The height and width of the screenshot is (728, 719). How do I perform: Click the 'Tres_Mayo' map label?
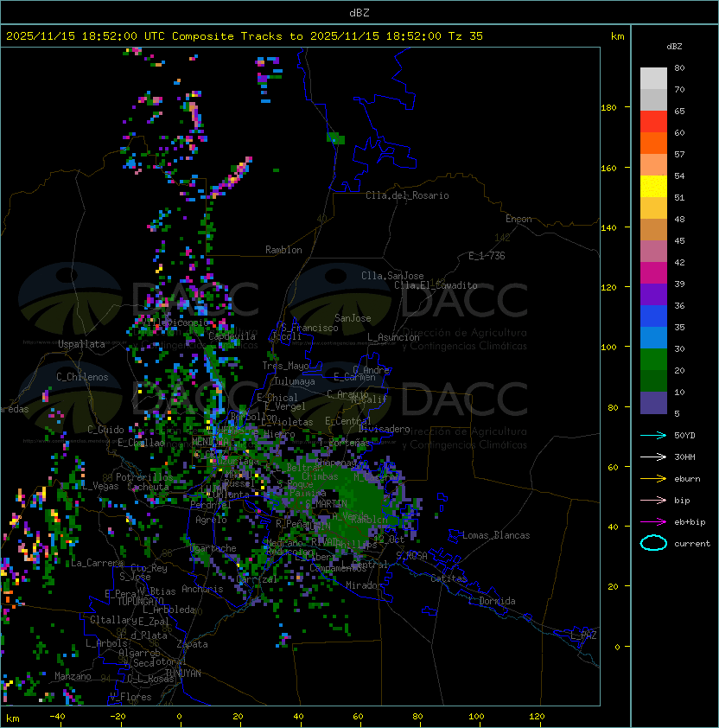click(x=285, y=366)
